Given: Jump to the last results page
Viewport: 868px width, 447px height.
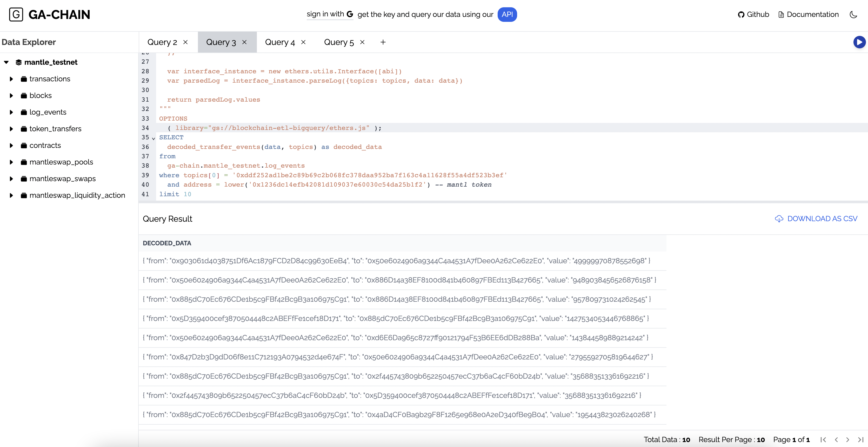Looking at the screenshot, I should [860, 439].
